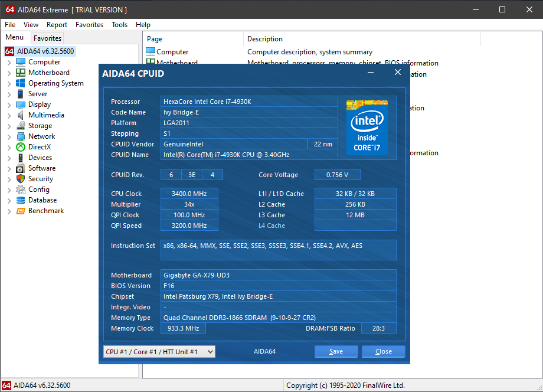Click the Server icon in the tree
The image size is (543, 392).
[x=21, y=94]
